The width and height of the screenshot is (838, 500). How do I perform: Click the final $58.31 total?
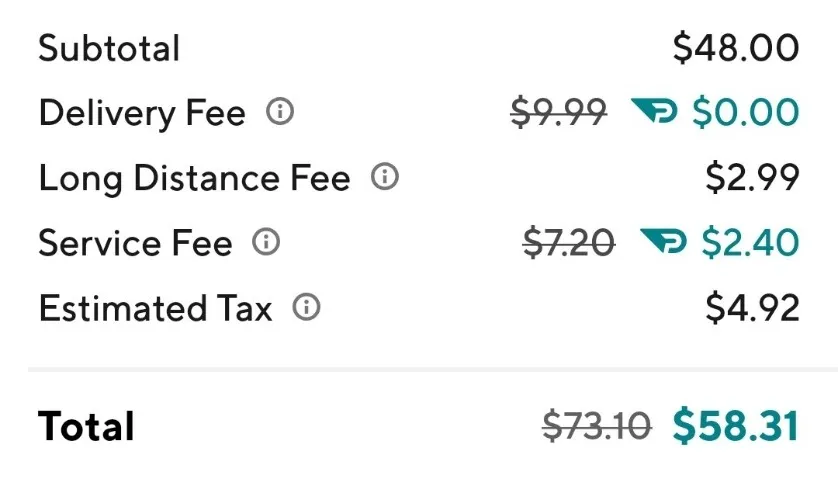point(736,426)
